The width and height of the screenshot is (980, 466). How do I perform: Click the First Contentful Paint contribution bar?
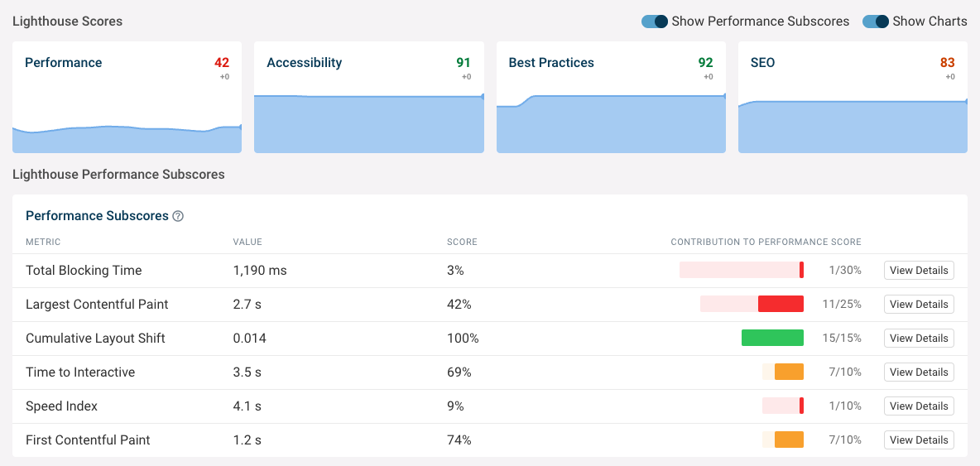[x=783, y=440]
